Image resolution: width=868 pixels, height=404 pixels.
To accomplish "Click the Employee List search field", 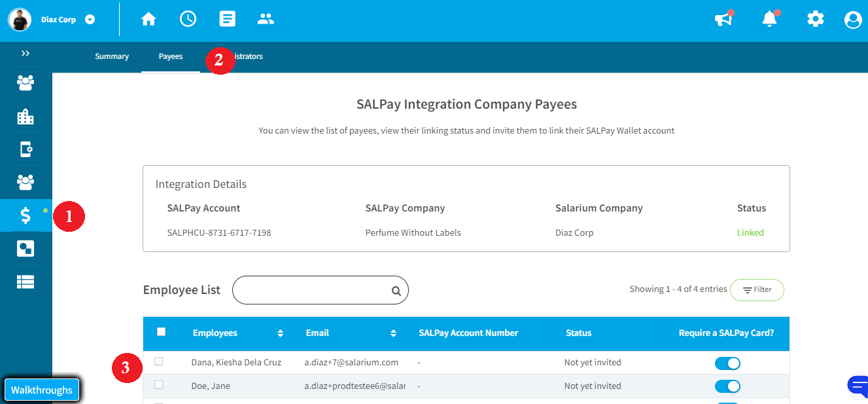I will [x=321, y=290].
